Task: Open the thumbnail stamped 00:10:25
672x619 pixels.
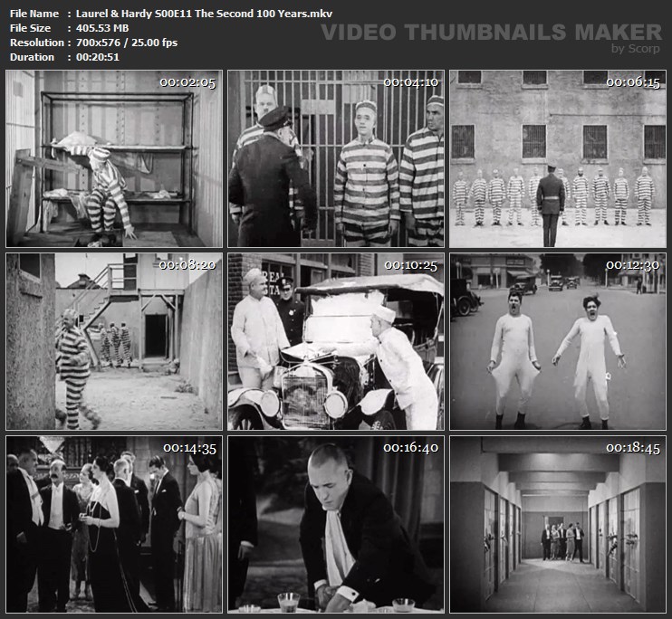Action: click(336, 341)
